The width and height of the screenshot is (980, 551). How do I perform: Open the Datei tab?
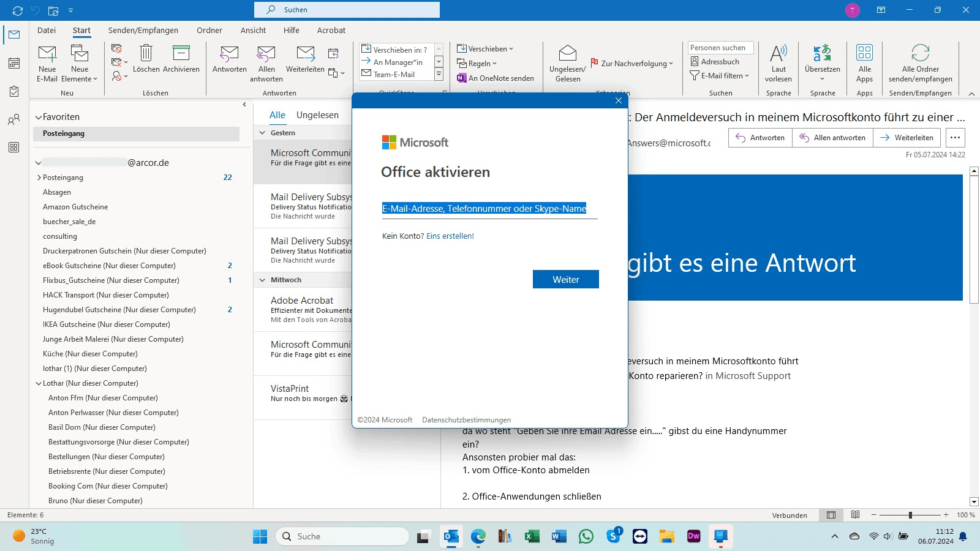point(47,30)
